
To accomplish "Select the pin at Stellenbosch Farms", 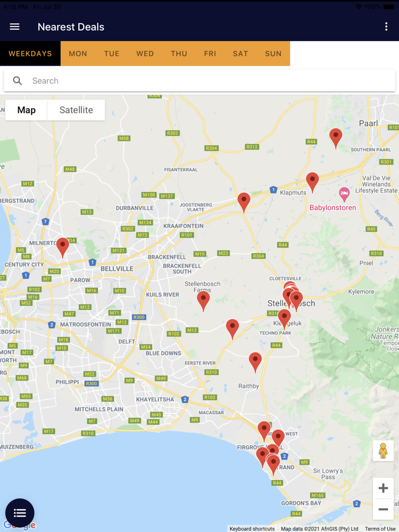I will coord(203,301).
